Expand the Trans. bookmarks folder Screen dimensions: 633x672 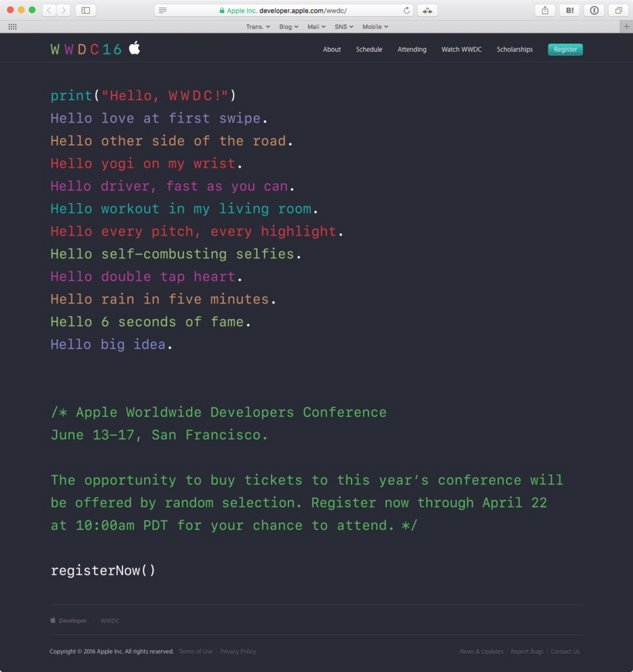[258, 26]
